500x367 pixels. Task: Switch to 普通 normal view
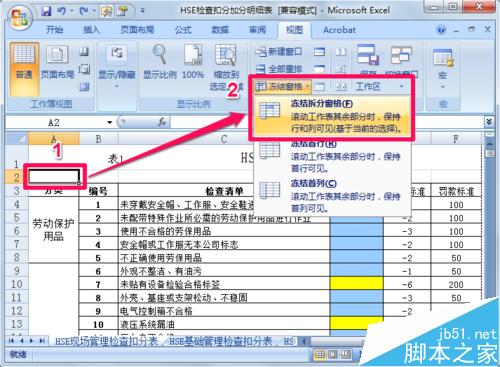tap(24, 68)
